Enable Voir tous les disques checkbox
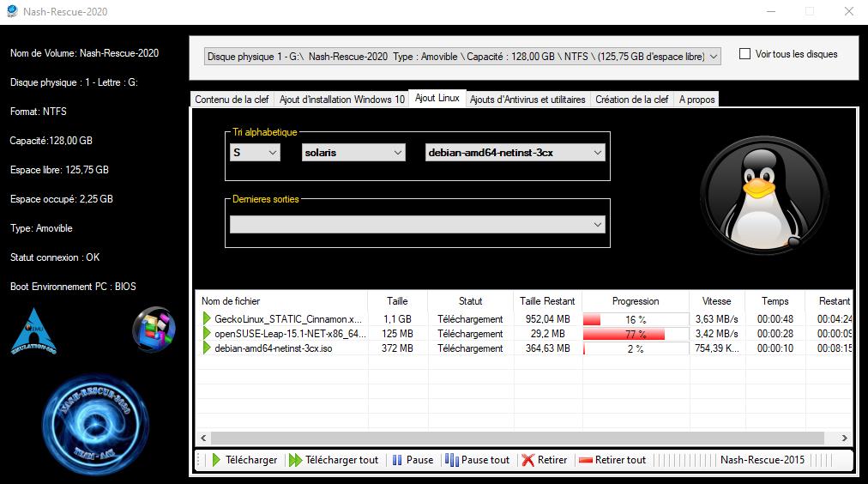 (x=745, y=54)
